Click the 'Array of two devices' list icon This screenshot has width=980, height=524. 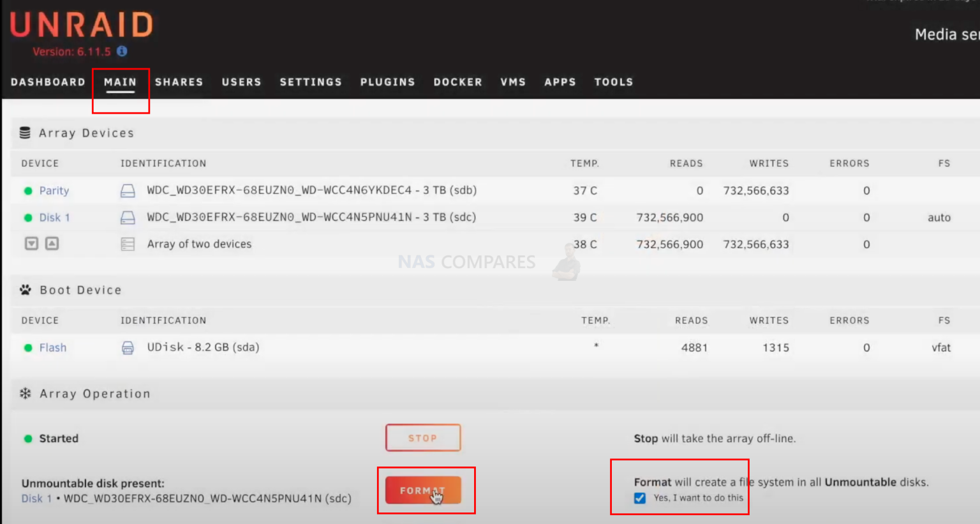[x=128, y=243]
